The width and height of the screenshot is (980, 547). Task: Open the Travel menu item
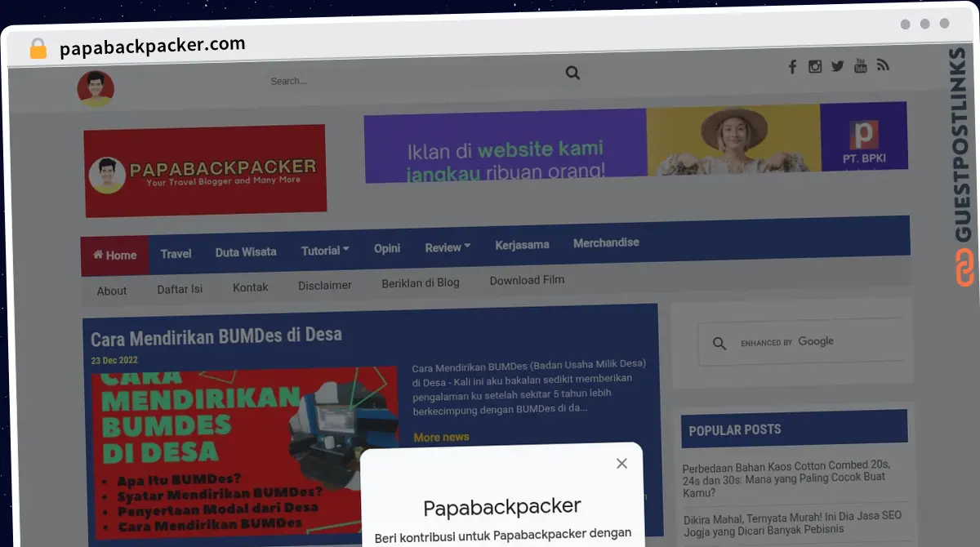coord(176,254)
